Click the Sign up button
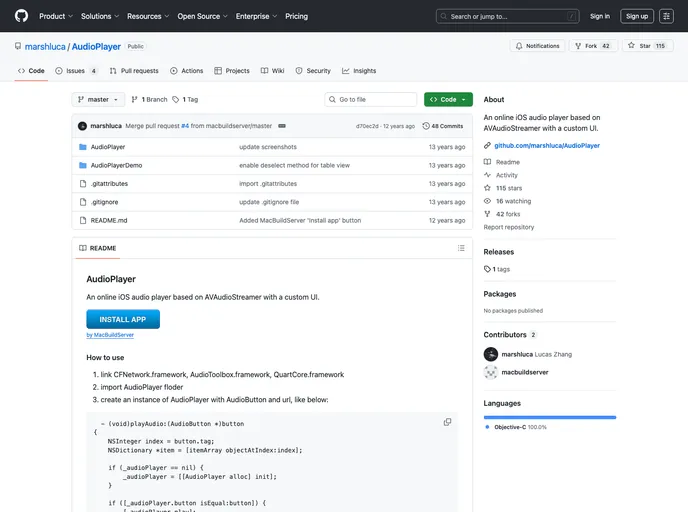The height and width of the screenshot is (512, 688). pos(637,16)
